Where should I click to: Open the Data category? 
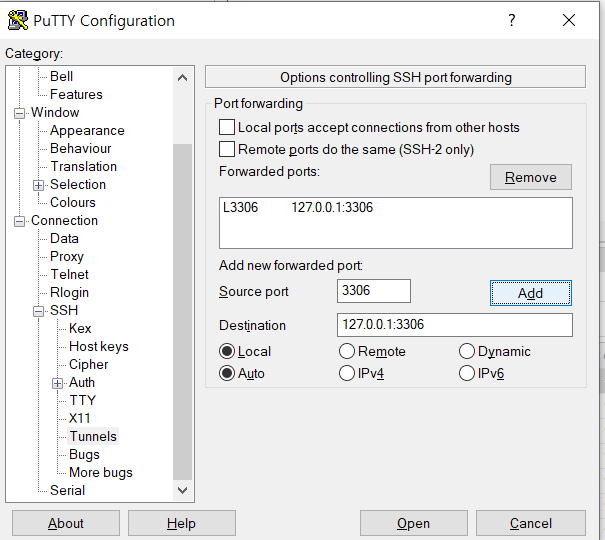pos(64,238)
